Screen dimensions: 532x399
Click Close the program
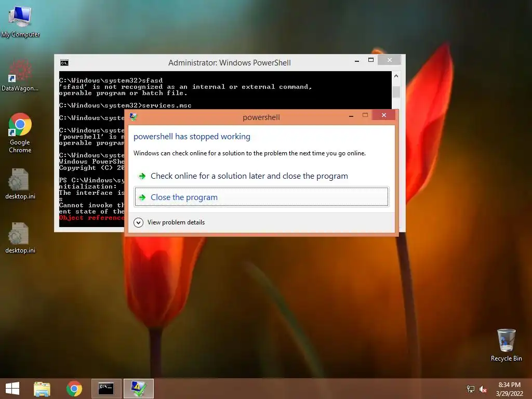(x=261, y=197)
